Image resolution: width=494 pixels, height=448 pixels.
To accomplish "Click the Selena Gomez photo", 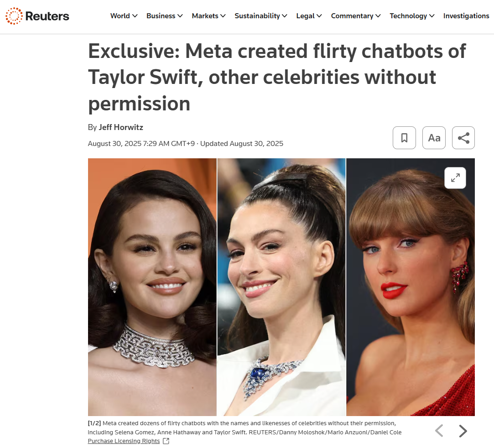I will [x=152, y=287].
